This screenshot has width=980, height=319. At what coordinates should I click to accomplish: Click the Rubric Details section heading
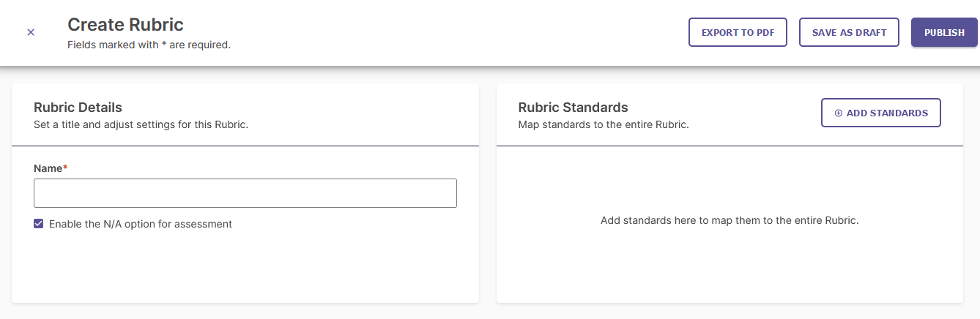click(x=78, y=108)
